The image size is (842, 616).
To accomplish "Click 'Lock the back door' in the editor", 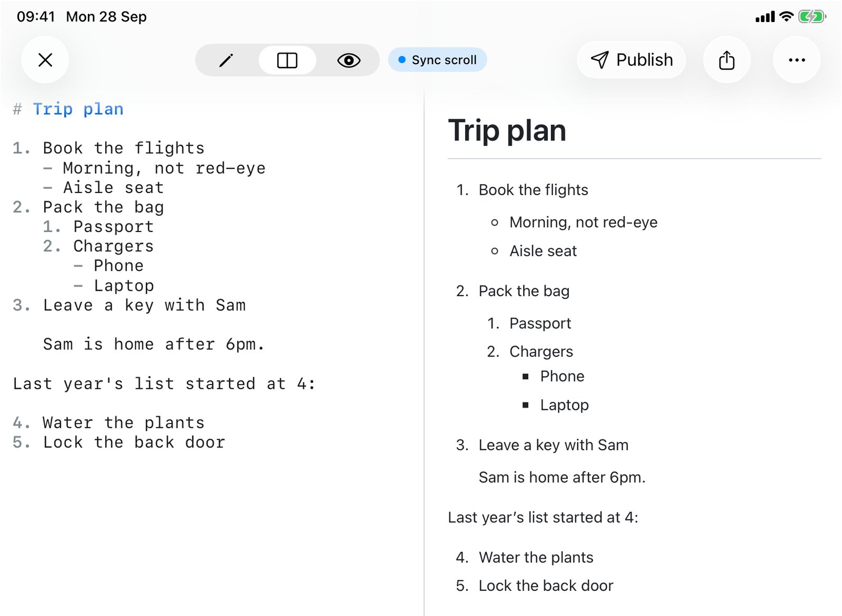I will click(134, 442).
